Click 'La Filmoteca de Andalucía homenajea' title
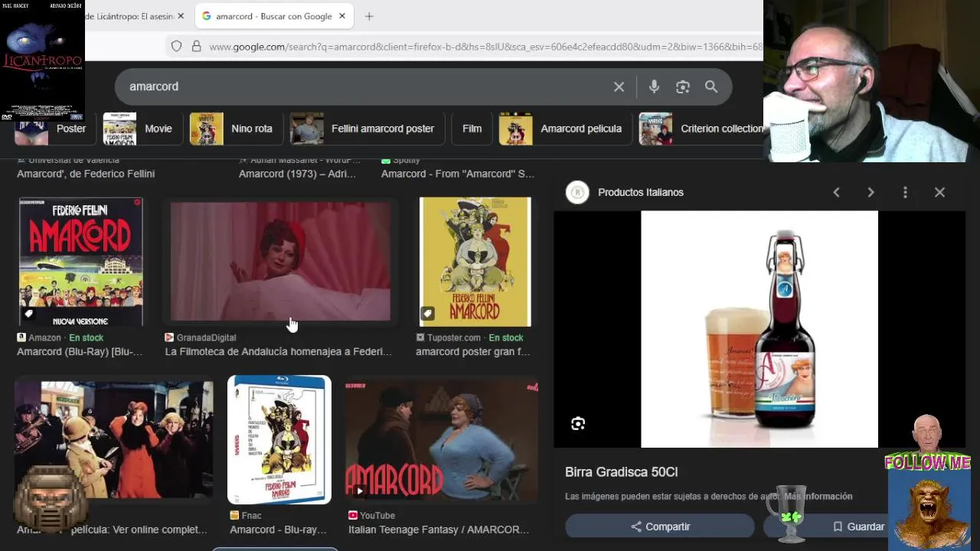 279,352
